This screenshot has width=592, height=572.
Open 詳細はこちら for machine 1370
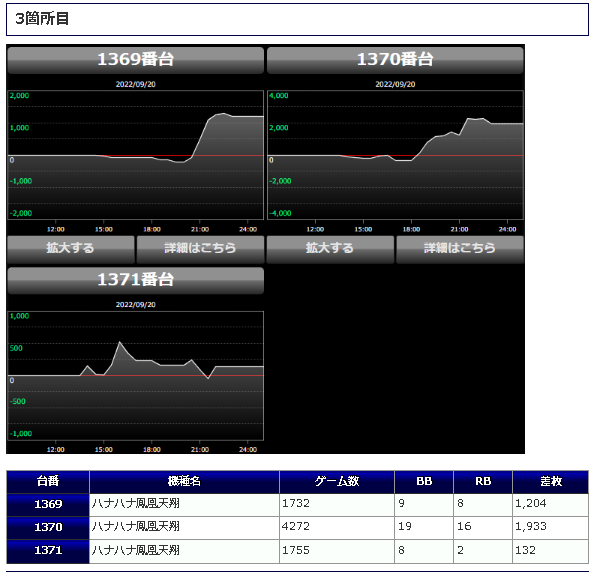coord(460,249)
